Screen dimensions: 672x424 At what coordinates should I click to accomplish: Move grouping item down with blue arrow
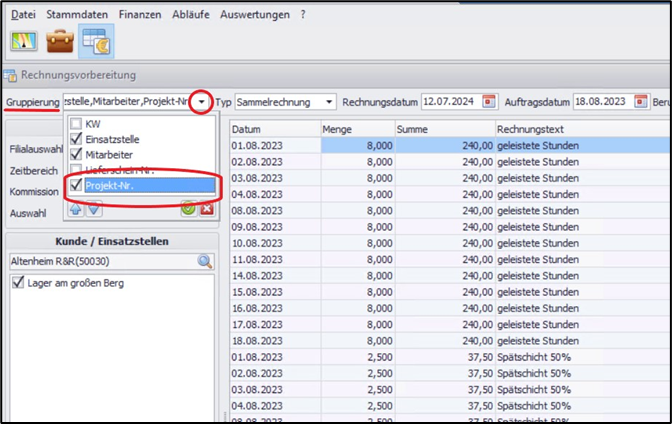[x=93, y=209]
